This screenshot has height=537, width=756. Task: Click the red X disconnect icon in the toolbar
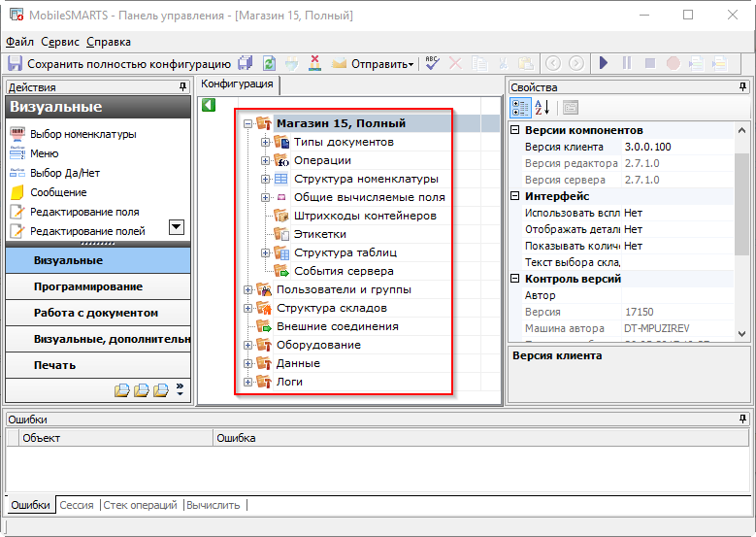[x=314, y=63]
